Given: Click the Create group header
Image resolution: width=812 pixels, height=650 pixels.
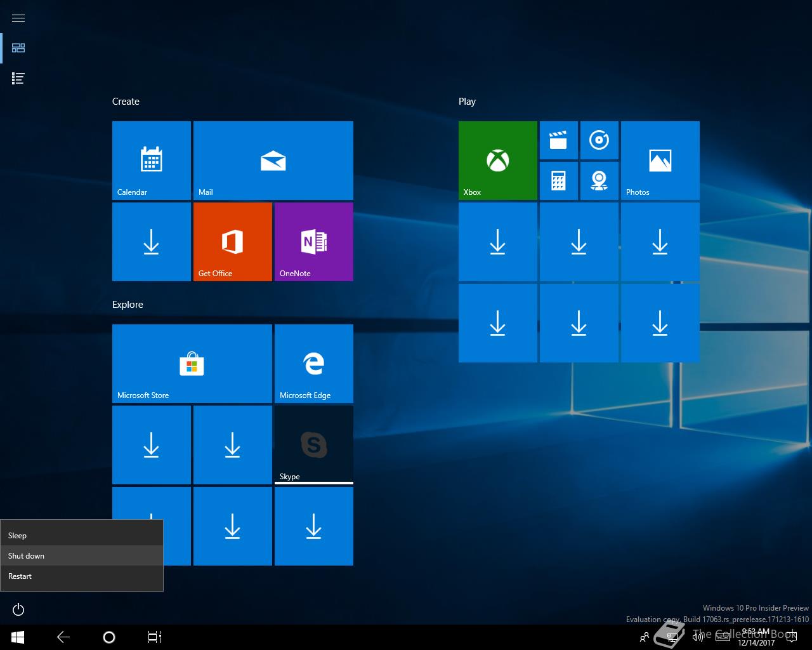Looking at the screenshot, I should pyautogui.click(x=126, y=102).
